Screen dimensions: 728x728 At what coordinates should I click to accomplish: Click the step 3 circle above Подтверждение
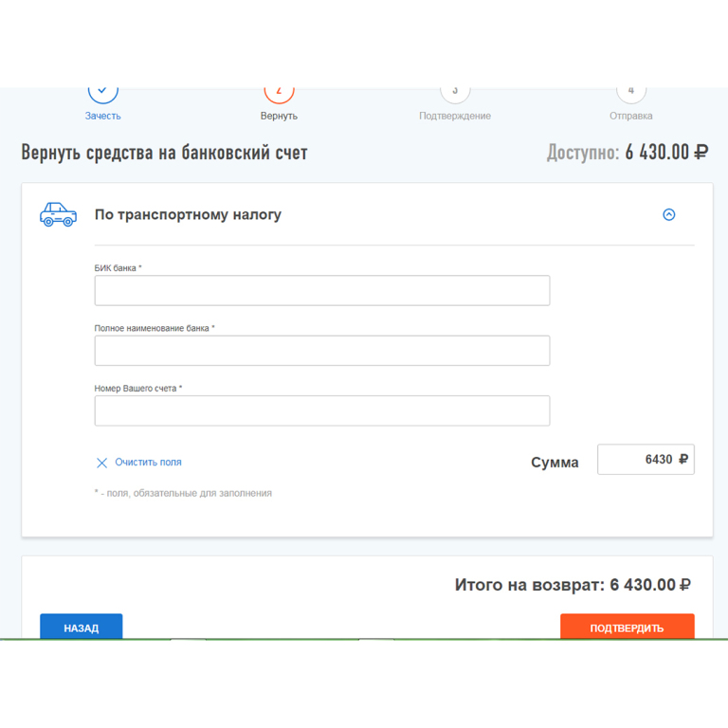[455, 94]
